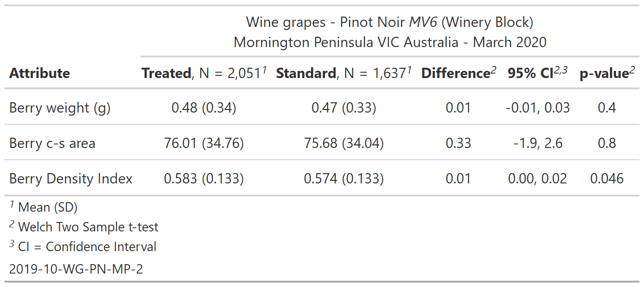Viewport: 644px width, 287px height.
Task: Click the p-value 0.046 cell
Action: click(x=607, y=178)
